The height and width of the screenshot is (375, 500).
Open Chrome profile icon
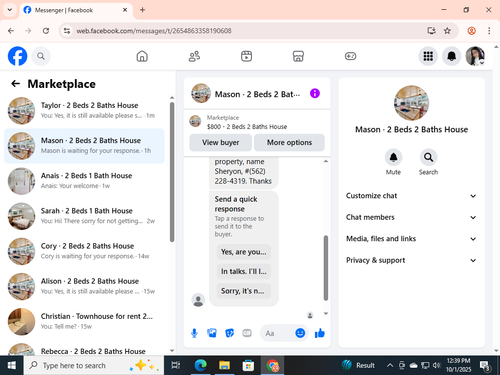471,31
